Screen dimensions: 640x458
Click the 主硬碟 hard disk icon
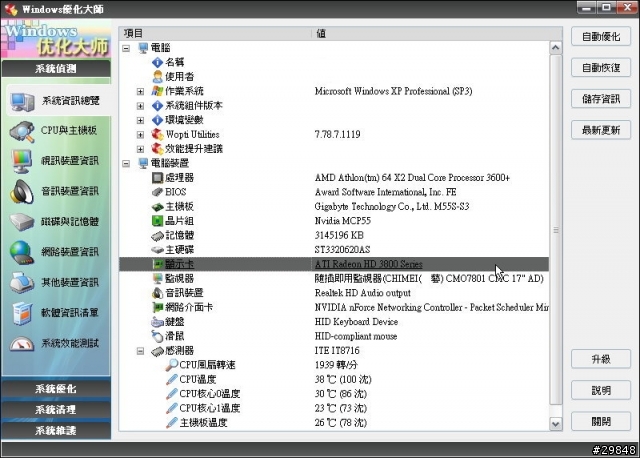pos(157,250)
